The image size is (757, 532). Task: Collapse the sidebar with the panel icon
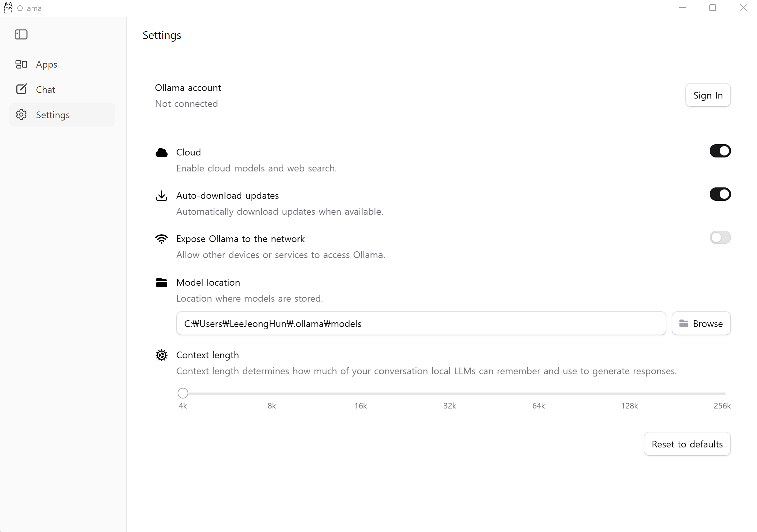coord(21,34)
